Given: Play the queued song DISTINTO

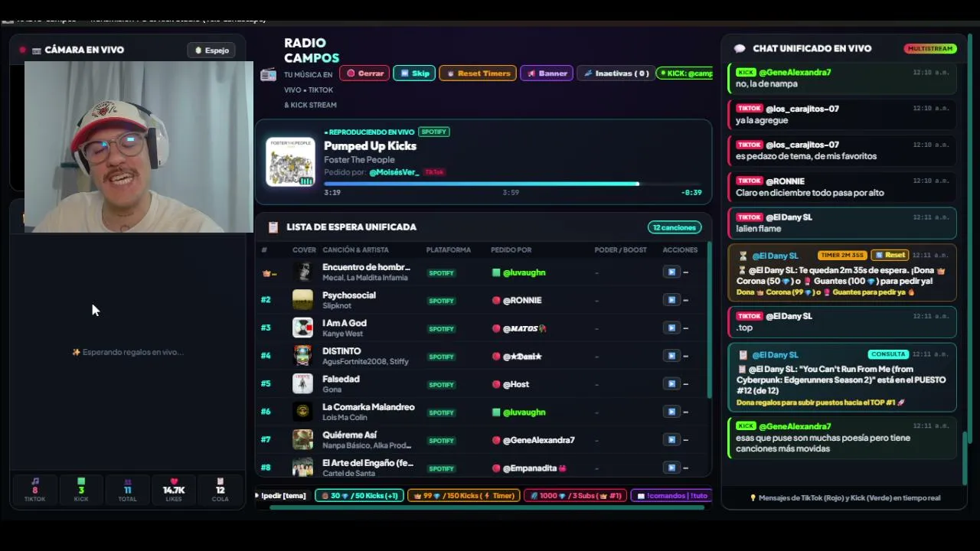Looking at the screenshot, I should click(671, 356).
